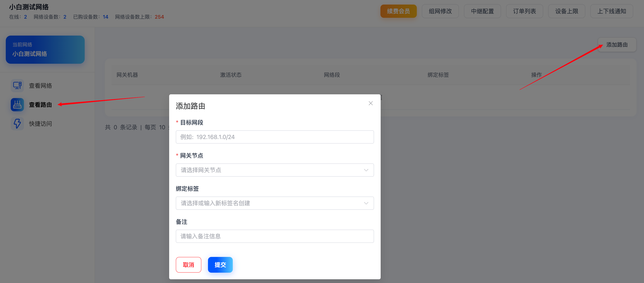Click the 网关机器 column header
Viewport: 644px width, 283px height.
coord(127,75)
